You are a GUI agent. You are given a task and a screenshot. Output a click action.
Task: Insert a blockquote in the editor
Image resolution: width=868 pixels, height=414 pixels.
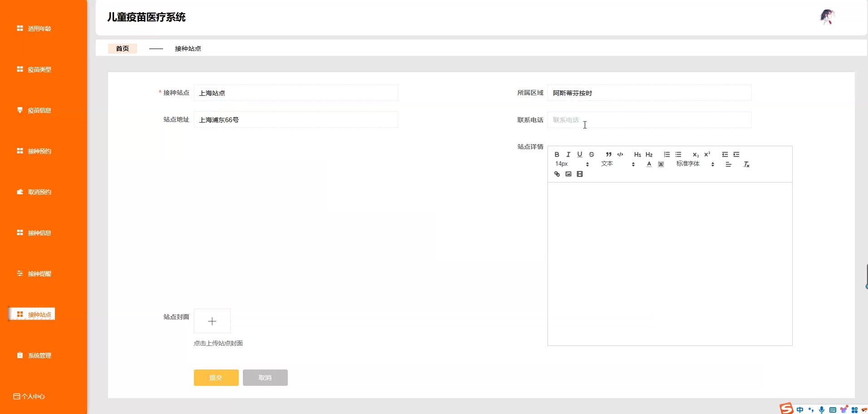(x=609, y=154)
